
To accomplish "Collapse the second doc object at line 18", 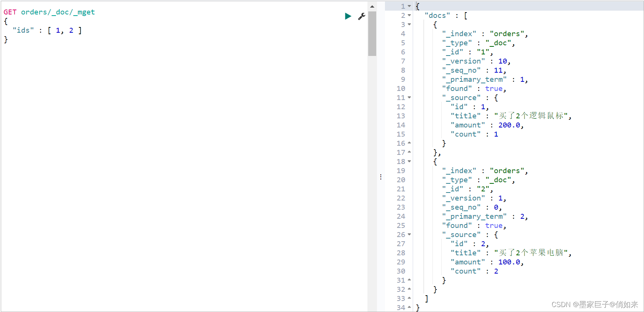I will click(x=409, y=161).
